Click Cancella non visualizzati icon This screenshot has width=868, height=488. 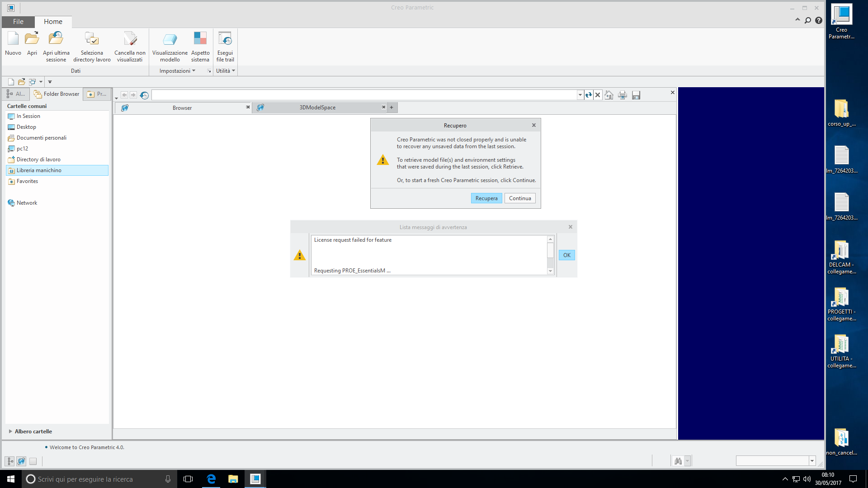(130, 47)
